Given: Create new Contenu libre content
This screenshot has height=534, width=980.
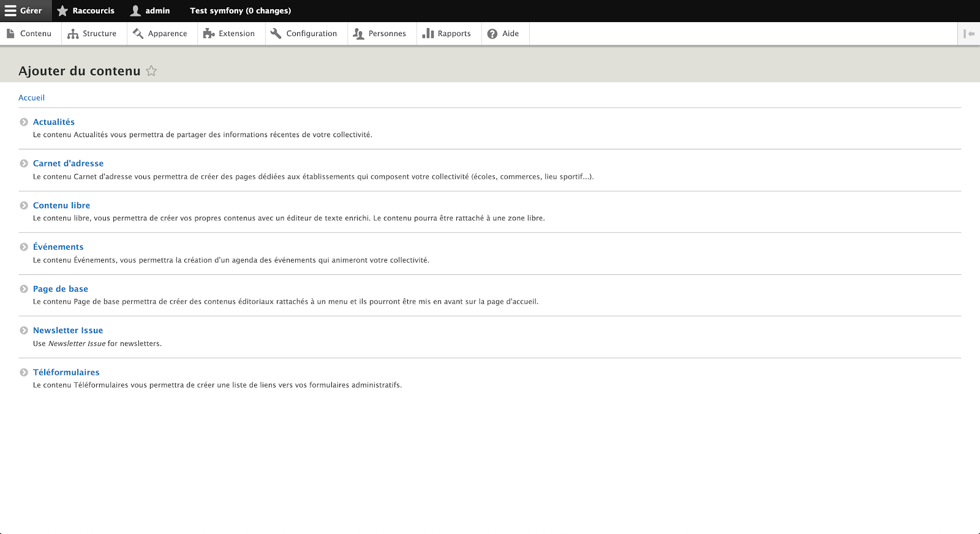Looking at the screenshot, I should point(62,206).
